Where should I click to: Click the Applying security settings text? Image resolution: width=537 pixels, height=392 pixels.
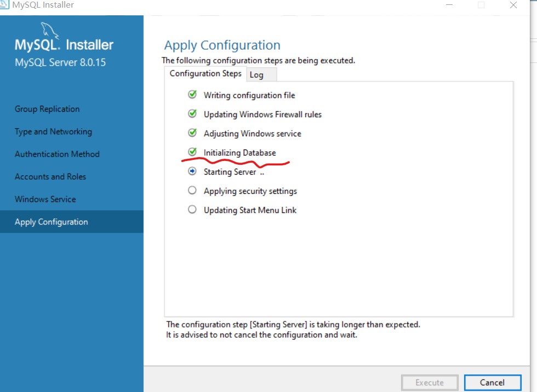(x=250, y=191)
